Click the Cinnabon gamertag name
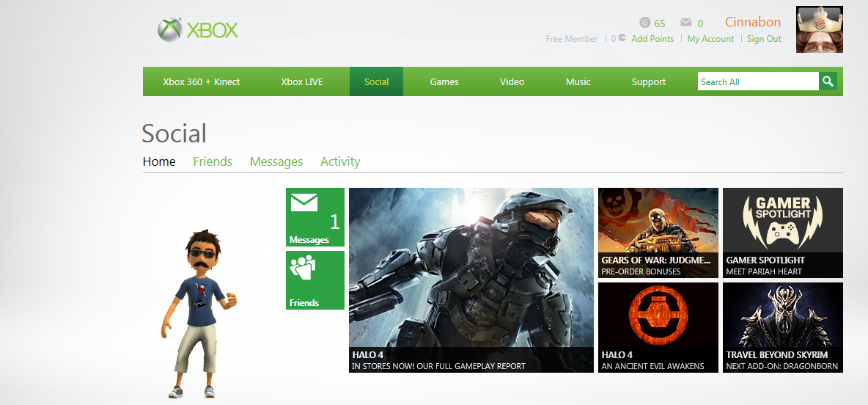 (x=753, y=22)
